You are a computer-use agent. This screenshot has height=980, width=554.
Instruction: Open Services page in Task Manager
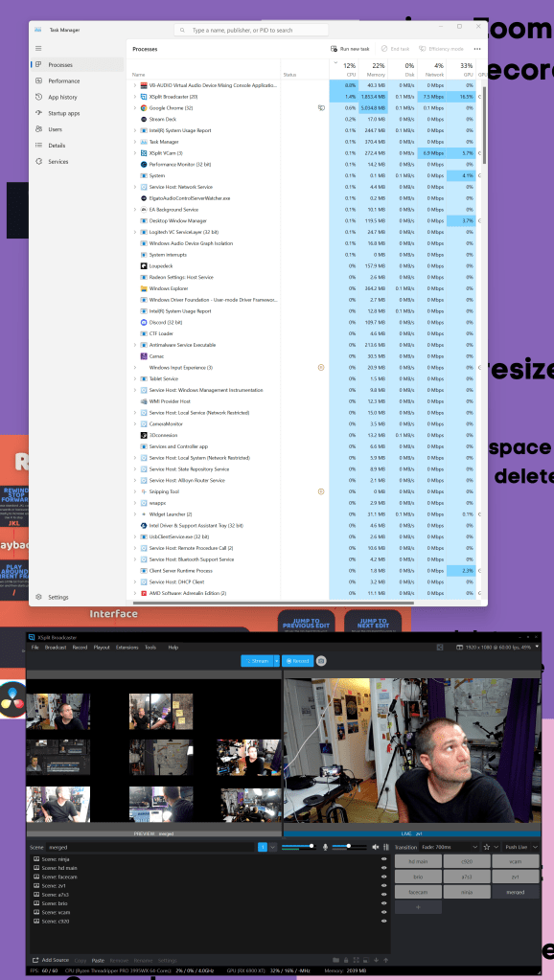77,161
